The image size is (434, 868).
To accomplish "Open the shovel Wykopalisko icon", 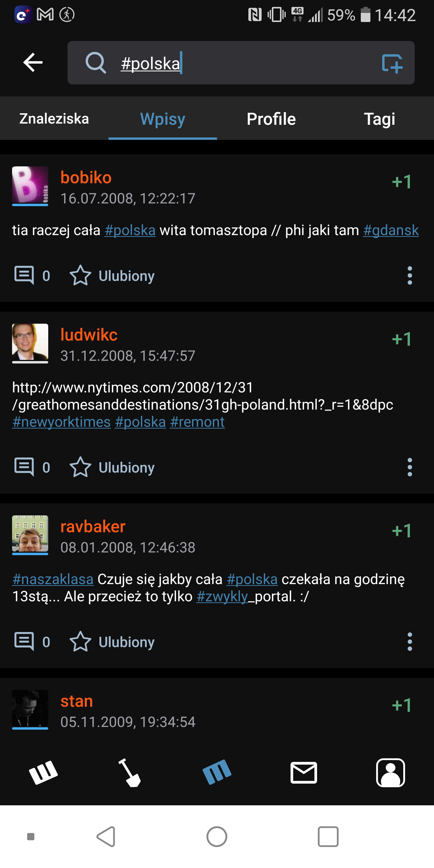I will click(x=130, y=772).
